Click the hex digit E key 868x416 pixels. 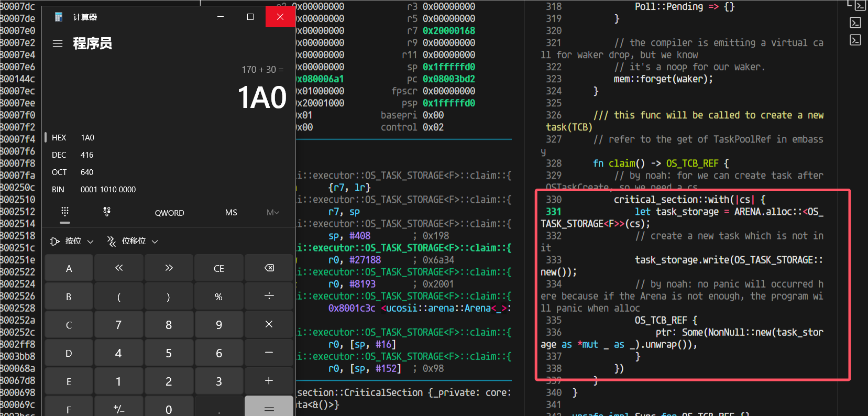[69, 381]
